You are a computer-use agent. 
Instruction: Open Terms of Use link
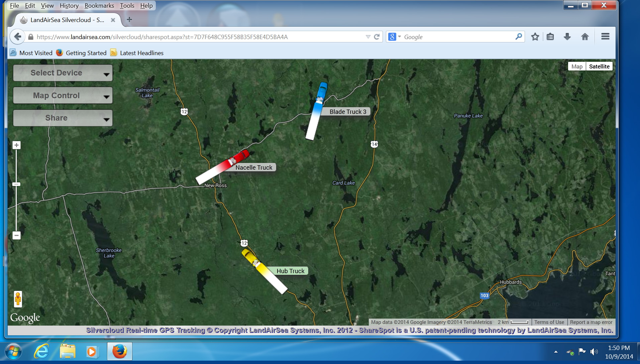[549, 322]
